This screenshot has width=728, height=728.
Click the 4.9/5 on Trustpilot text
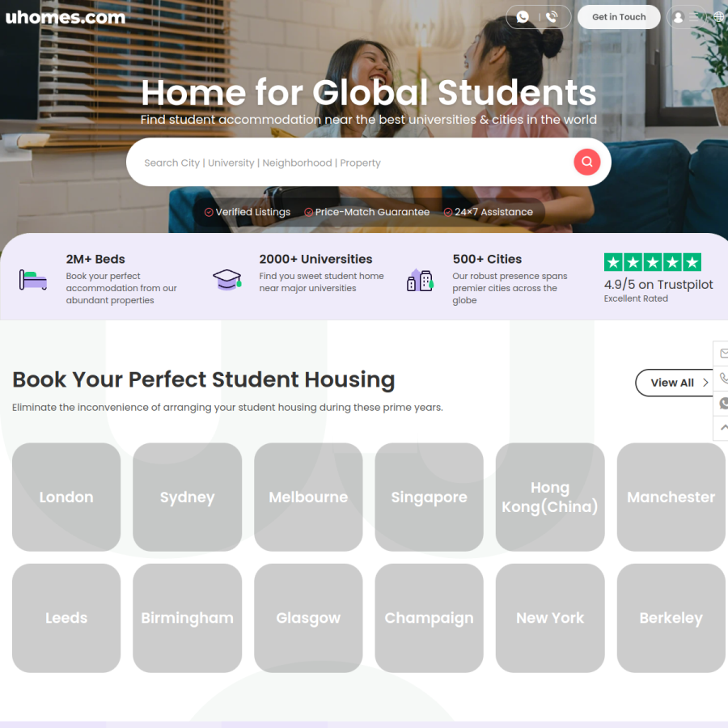pyautogui.click(x=658, y=284)
